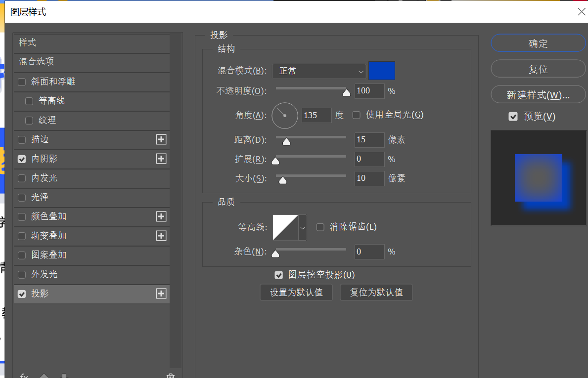
Task: Click the plus icon next to 投影
Action: (x=161, y=294)
